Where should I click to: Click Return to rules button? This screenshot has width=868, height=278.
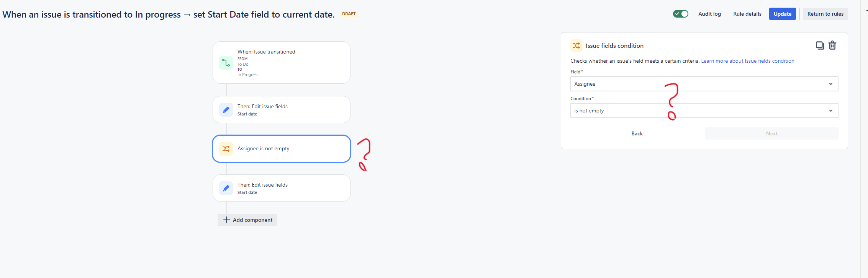point(825,14)
